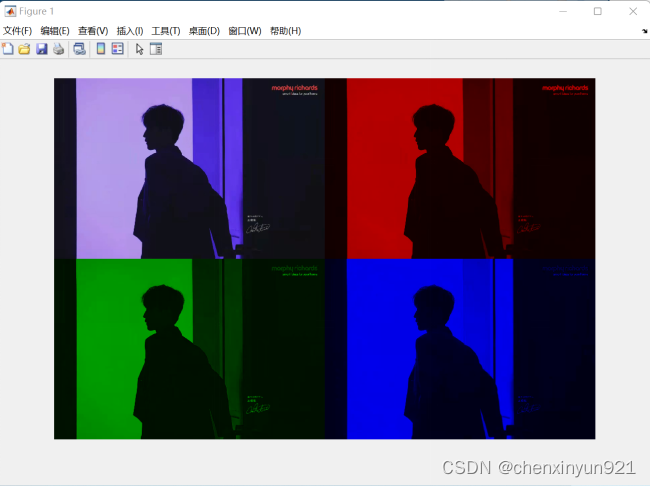Insert a legend using the toolbar icon
Screen dimensions: 651x487
pos(117,49)
